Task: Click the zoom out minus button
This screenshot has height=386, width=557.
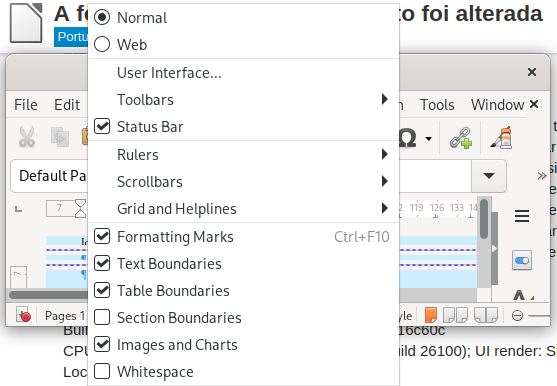Action: [x=517, y=315]
